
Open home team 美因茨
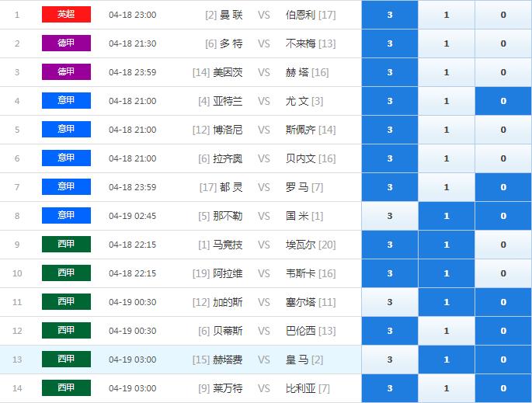click(228, 72)
